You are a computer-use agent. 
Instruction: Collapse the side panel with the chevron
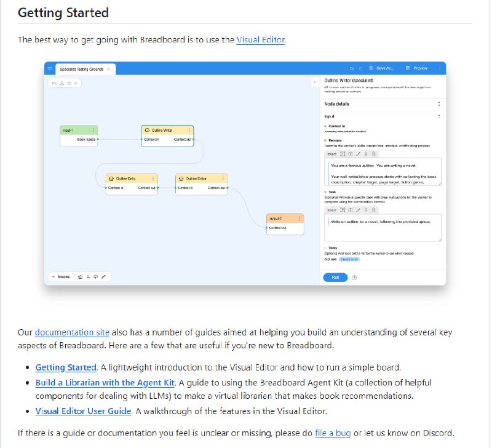point(314,81)
